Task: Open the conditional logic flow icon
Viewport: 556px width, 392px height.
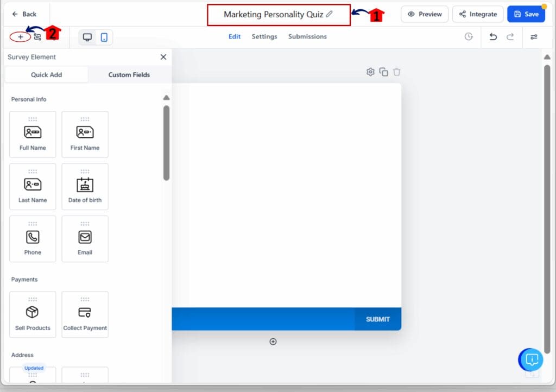Action: pos(37,36)
